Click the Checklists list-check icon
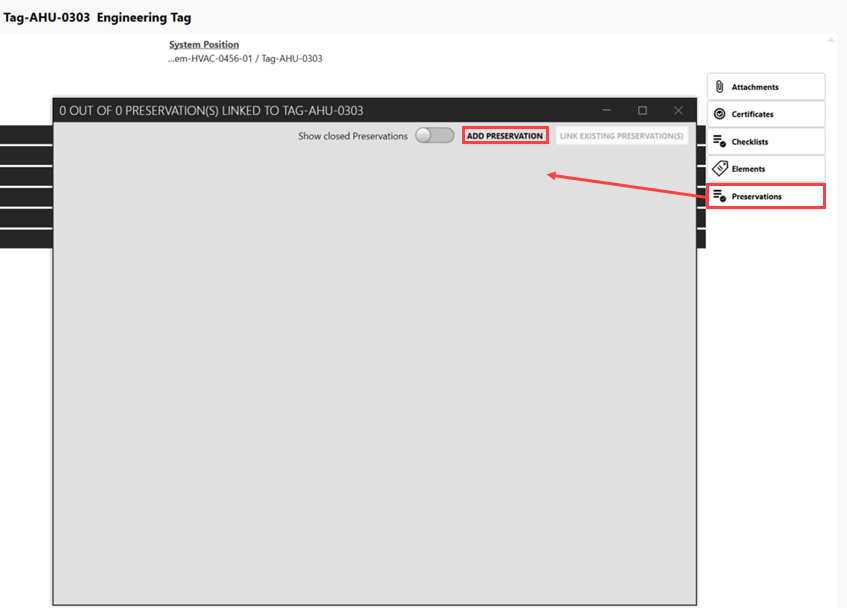 point(720,141)
